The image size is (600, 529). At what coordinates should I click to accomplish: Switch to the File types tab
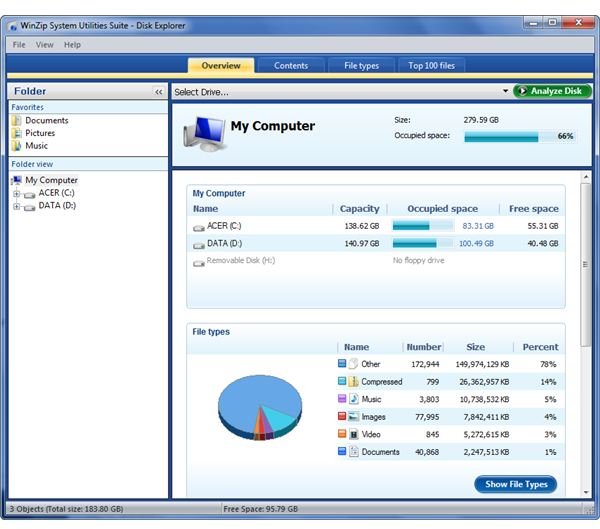click(361, 65)
